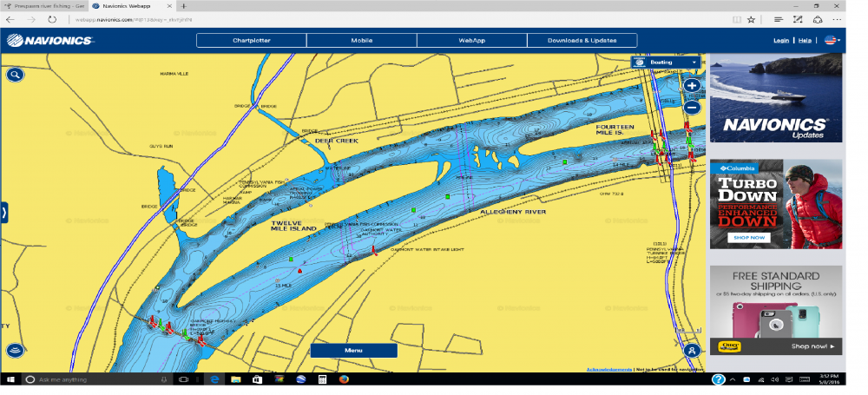Open the Edge Hub icon
Screen dimensions: 868x395
779,19
